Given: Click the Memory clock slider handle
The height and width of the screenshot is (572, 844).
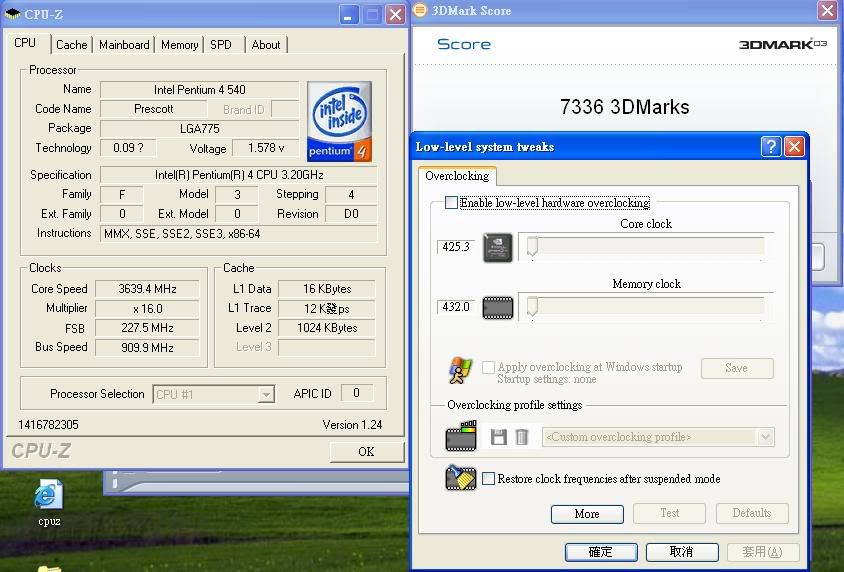Looking at the screenshot, I should point(532,307).
